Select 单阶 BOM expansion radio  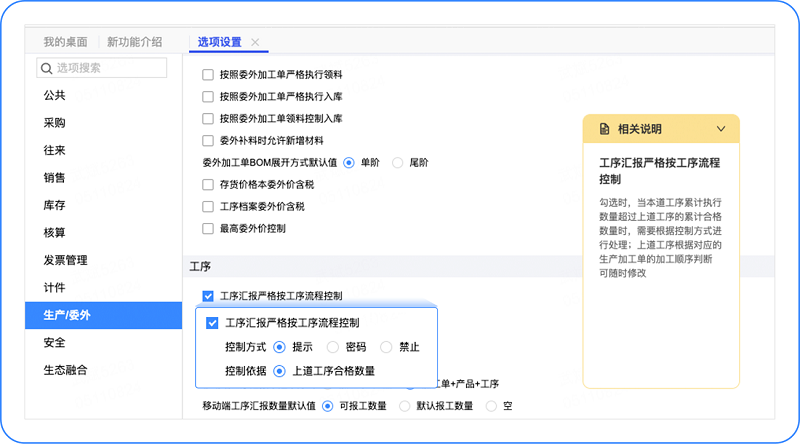click(349, 163)
